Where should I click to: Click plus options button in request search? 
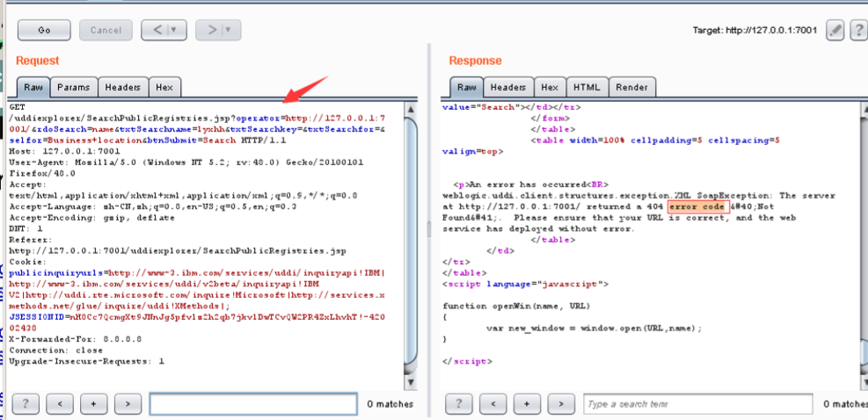pos(94,404)
